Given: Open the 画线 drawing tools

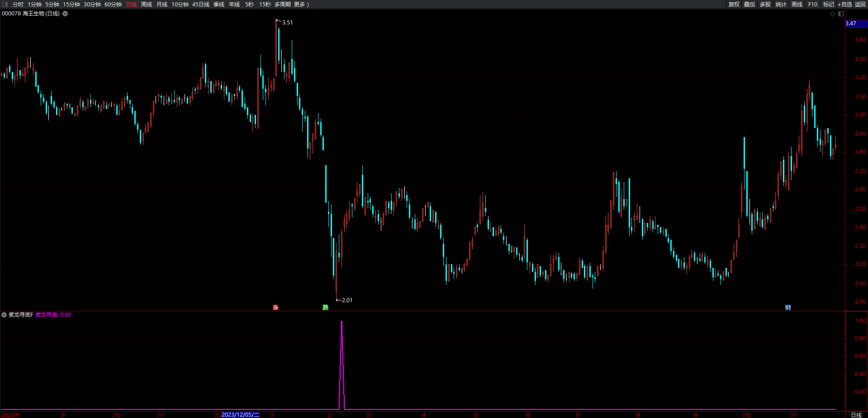Looking at the screenshot, I should tap(797, 4).
